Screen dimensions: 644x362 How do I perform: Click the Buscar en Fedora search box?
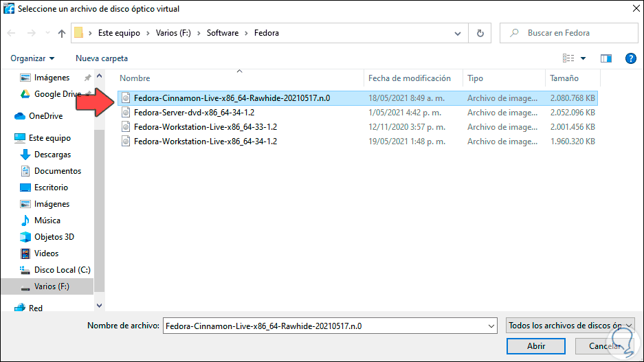tap(569, 33)
